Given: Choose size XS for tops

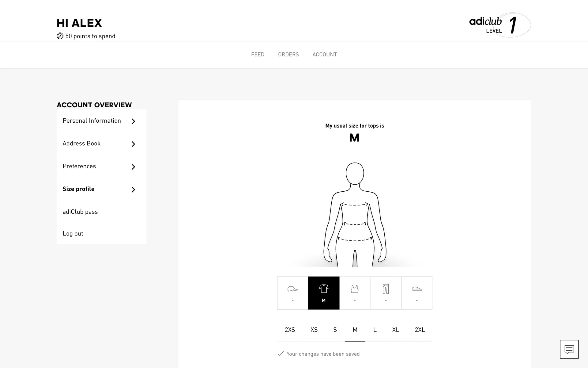Looking at the screenshot, I should pyautogui.click(x=314, y=330).
